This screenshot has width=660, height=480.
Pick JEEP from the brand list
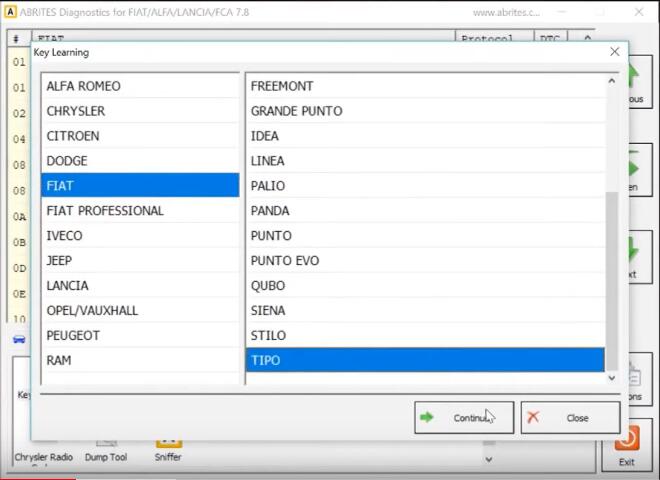(x=140, y=260)
